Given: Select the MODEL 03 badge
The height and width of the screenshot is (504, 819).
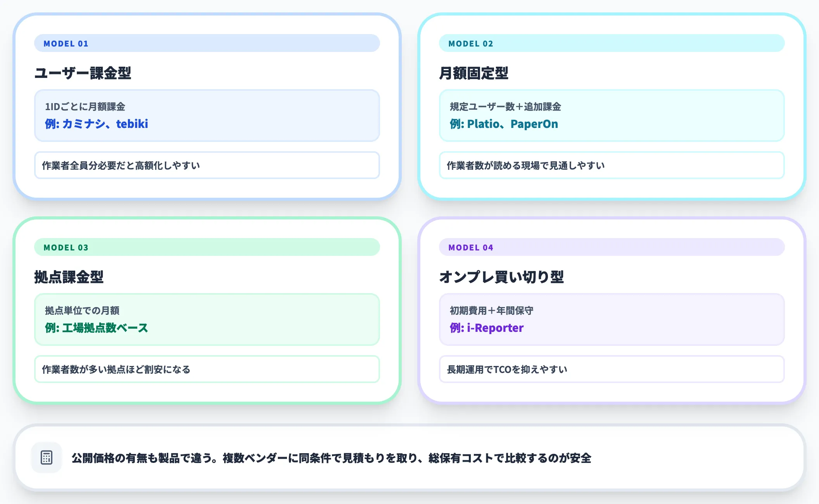Looking at the screenshot, I should point(65,247).
